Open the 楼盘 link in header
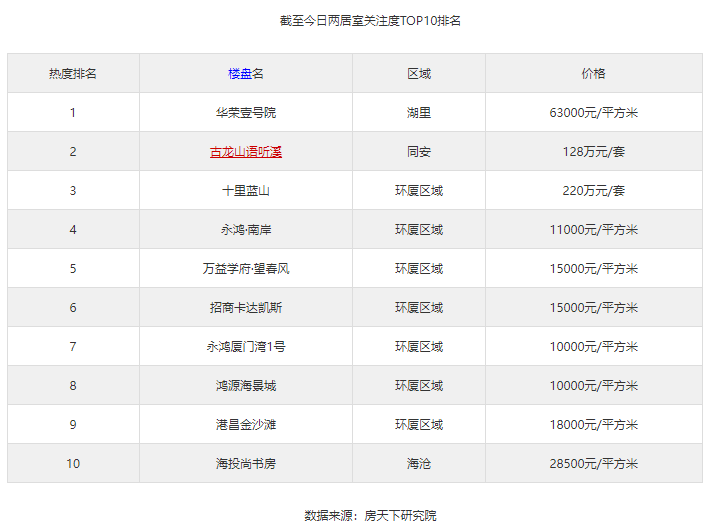 point(240,74)
